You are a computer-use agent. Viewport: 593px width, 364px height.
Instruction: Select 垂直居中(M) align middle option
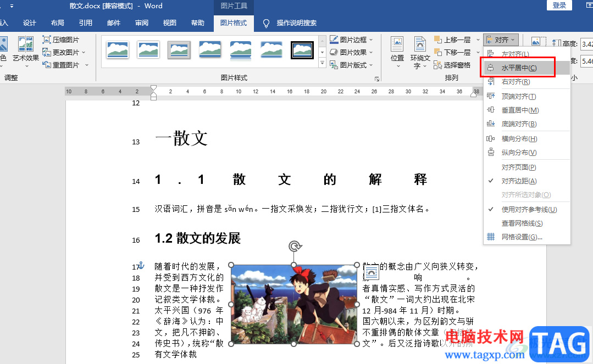pyautogui.click(x=527, y=110)
